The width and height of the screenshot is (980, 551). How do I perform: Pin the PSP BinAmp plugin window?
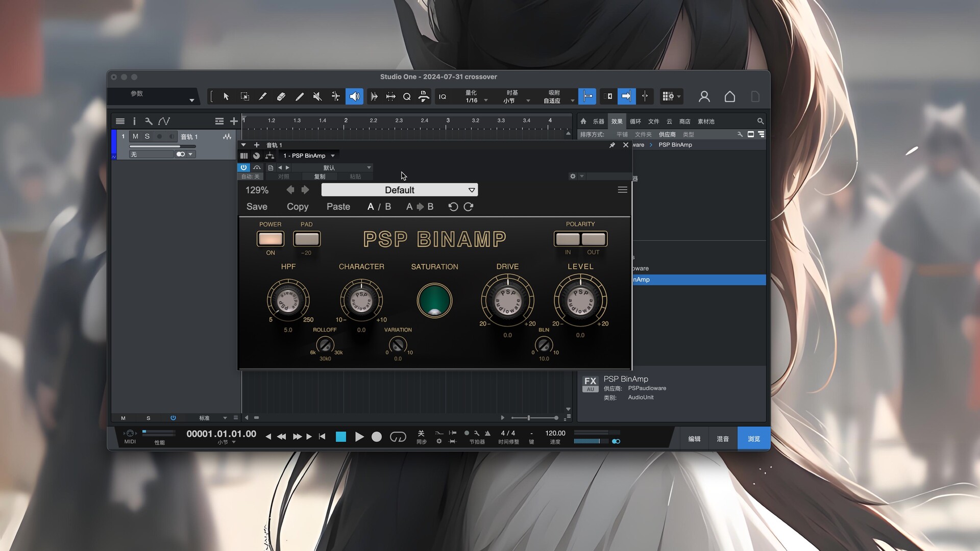612,145
